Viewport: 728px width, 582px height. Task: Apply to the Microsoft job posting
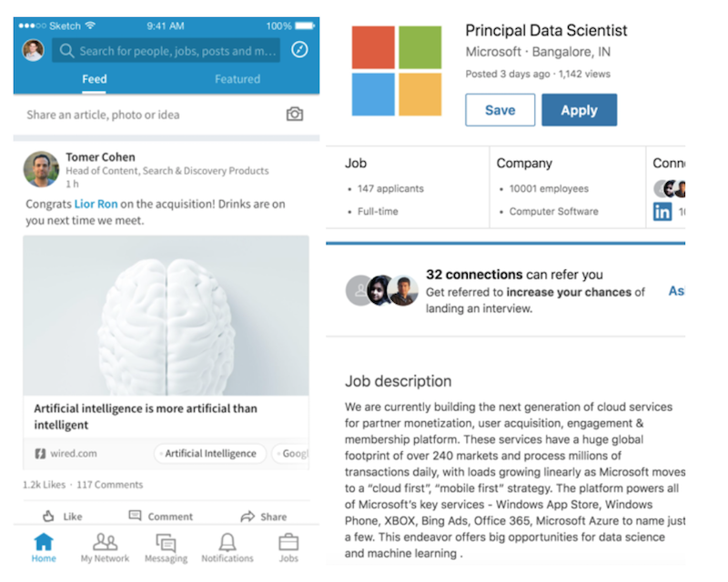(579, 110)
